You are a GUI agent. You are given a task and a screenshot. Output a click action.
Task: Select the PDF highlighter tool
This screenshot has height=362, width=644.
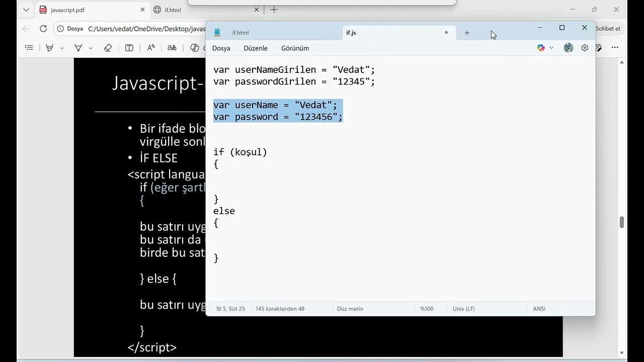tap(78, 48)
